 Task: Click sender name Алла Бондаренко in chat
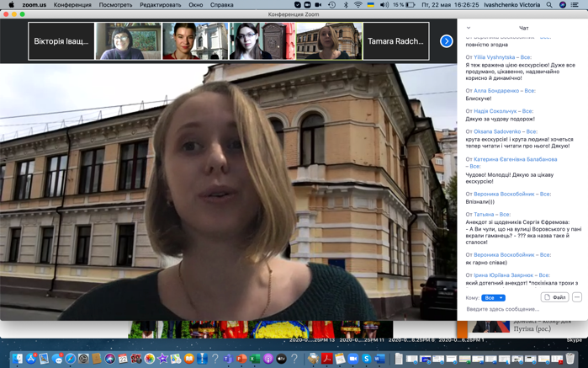point(498,91)
